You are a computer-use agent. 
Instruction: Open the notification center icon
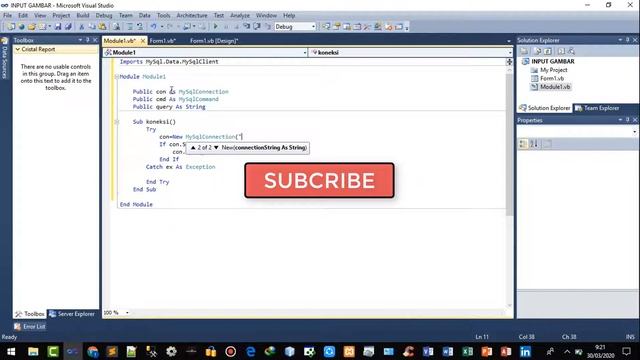(x=627, y=351)
